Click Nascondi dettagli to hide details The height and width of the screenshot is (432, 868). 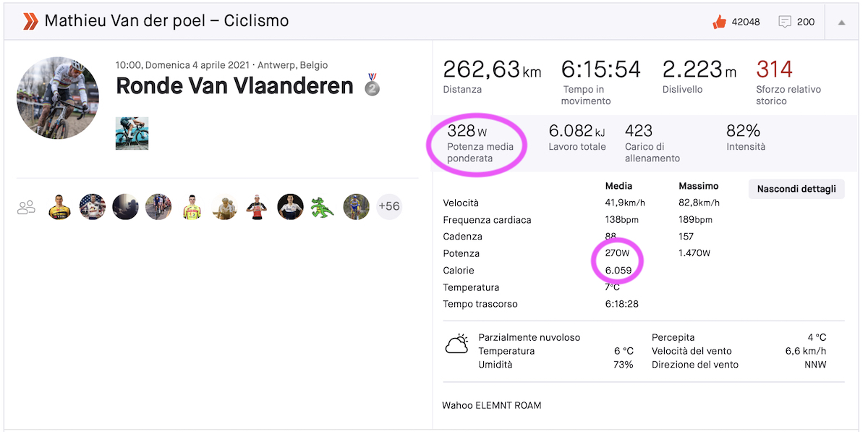pyautogui.click(x=796, y=189)
